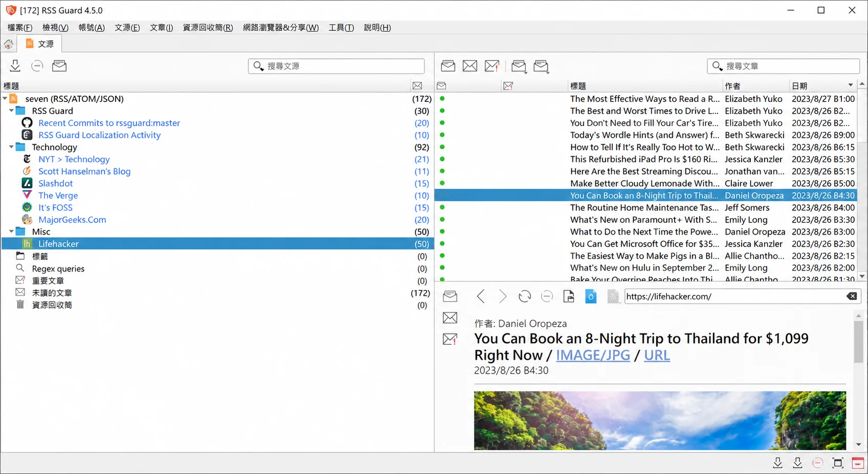
Task: Select the Regex queries item
Action: point(58,268)
